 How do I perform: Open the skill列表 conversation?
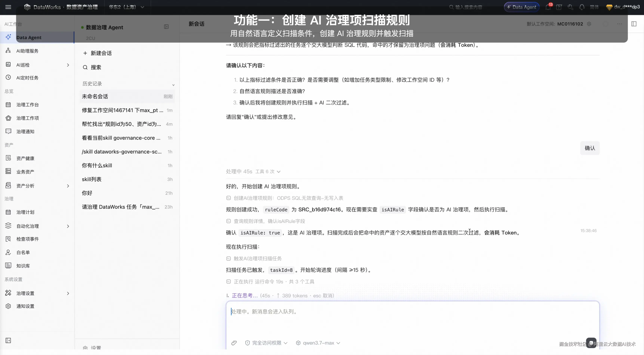127,179
